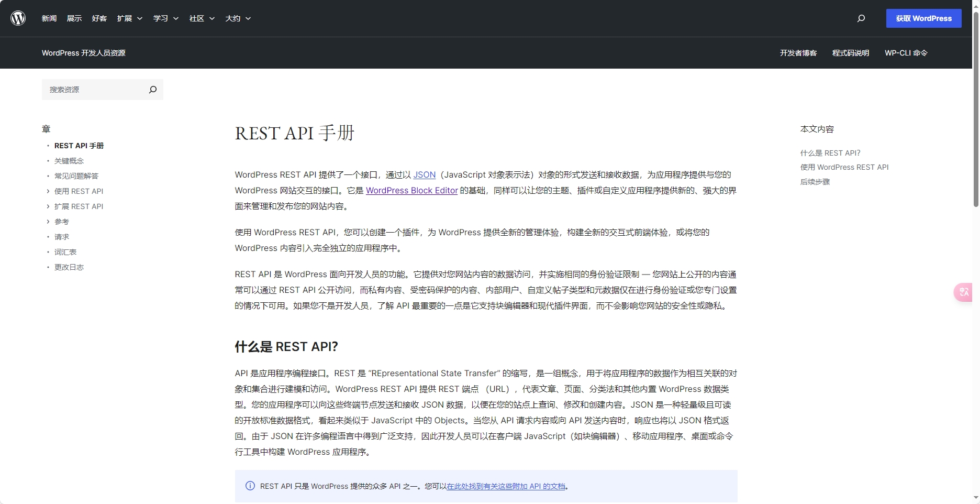
Task: Open the 使用 REST API chapter link
Action: [x=79, y=191]
